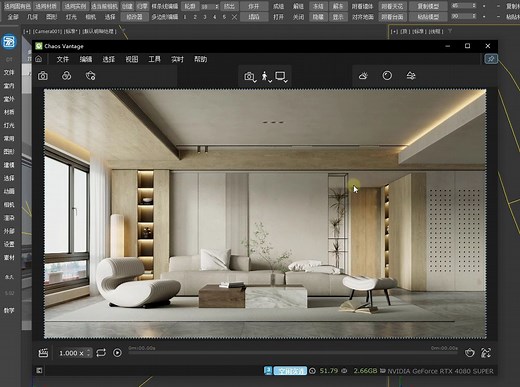The image size is (520, 387).
Task: Open the round clock-like icon in Vantage toolbar
Action: coord(387,76)
